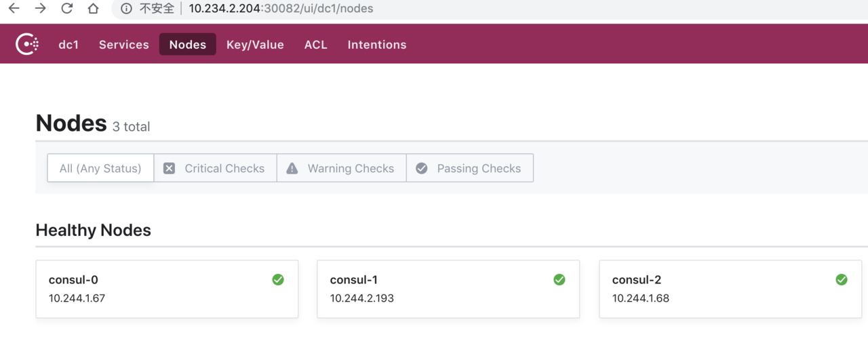Select the All (Any Status) filter

tap(100, 168)
